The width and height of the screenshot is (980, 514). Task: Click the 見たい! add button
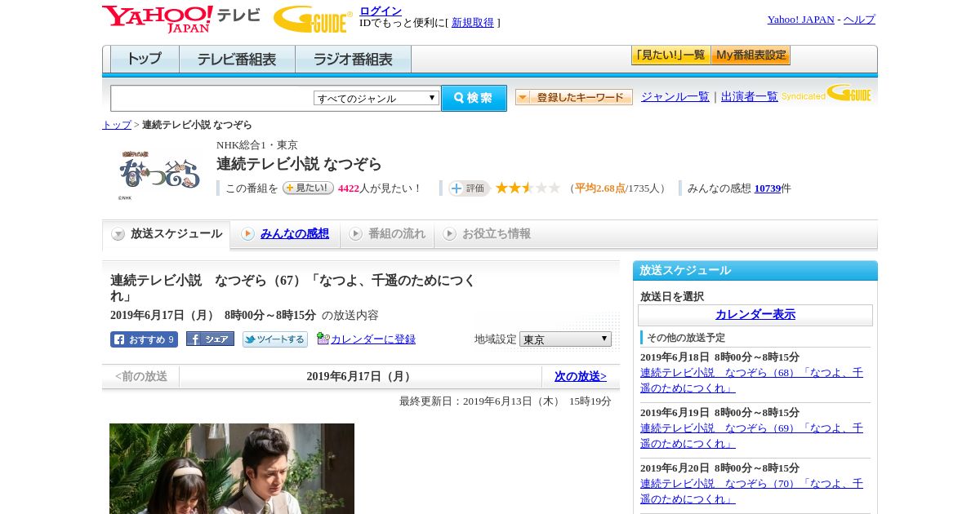pos(308,188)
